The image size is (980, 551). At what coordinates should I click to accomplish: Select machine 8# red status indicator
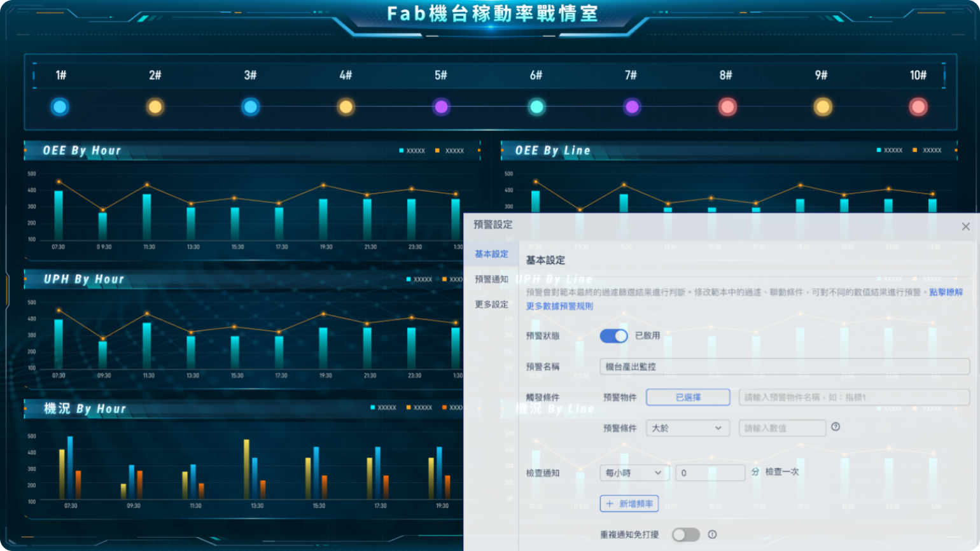click(x=727, y=107)
